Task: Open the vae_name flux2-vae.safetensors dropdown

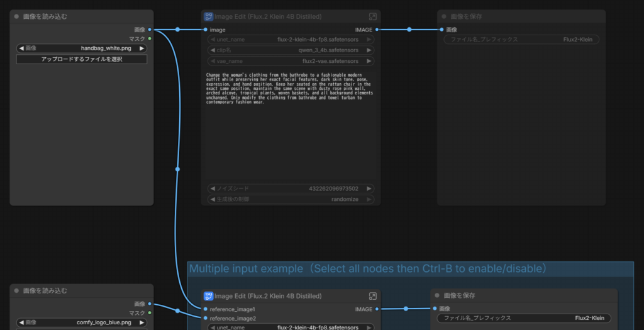Action: point(291,61)
